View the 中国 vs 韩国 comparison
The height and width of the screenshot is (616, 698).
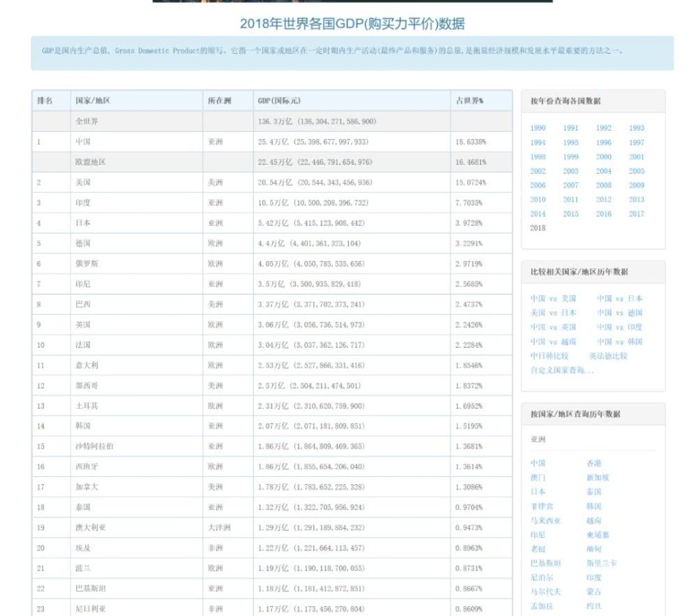pos(620,342)
